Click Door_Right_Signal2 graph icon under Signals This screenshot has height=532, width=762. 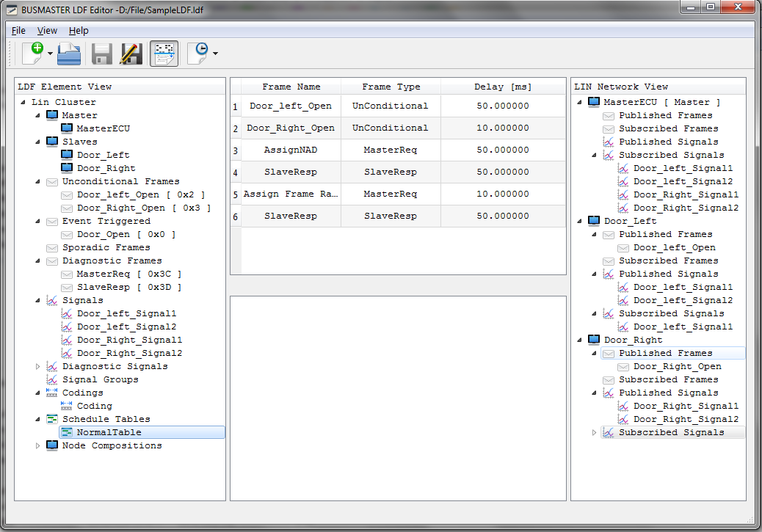[67, 353]
